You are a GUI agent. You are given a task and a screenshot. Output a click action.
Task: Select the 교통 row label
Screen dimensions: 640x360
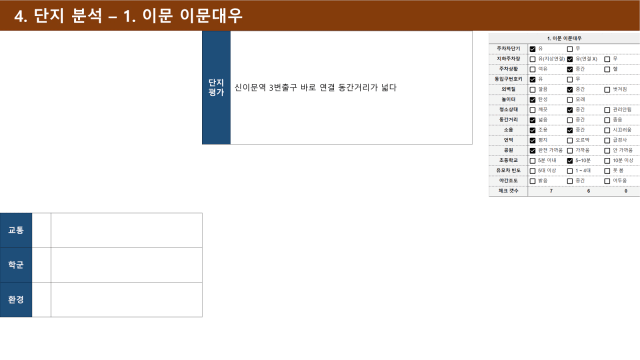(x=16, y=230)
